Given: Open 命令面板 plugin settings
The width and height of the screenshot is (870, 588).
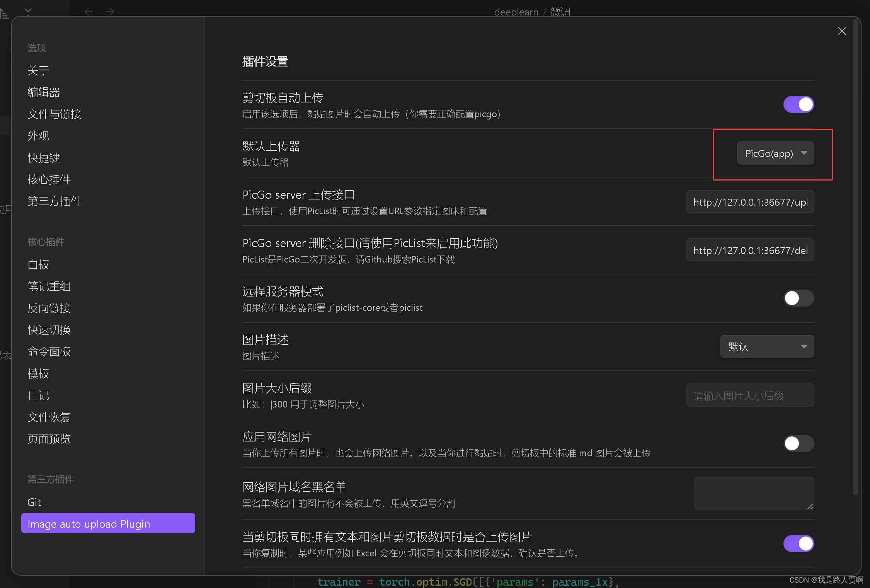Looking at the screenshot, I should [49, 351].
